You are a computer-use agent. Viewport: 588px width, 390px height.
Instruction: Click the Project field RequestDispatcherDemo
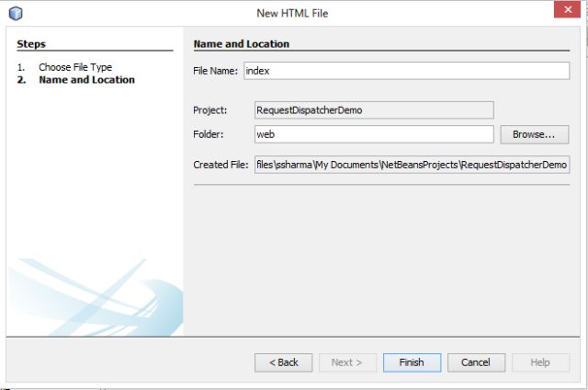tap(374, 110)
